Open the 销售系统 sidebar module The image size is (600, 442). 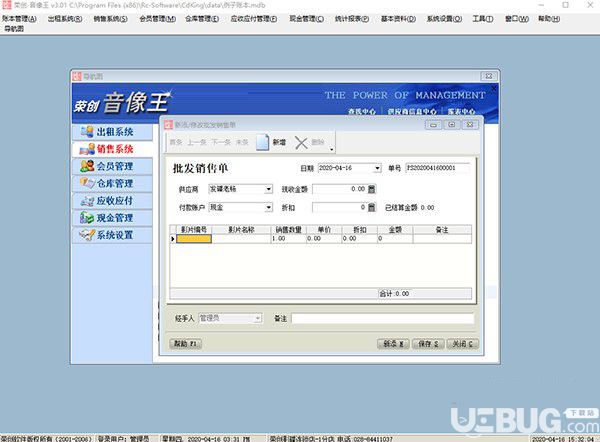112,149
